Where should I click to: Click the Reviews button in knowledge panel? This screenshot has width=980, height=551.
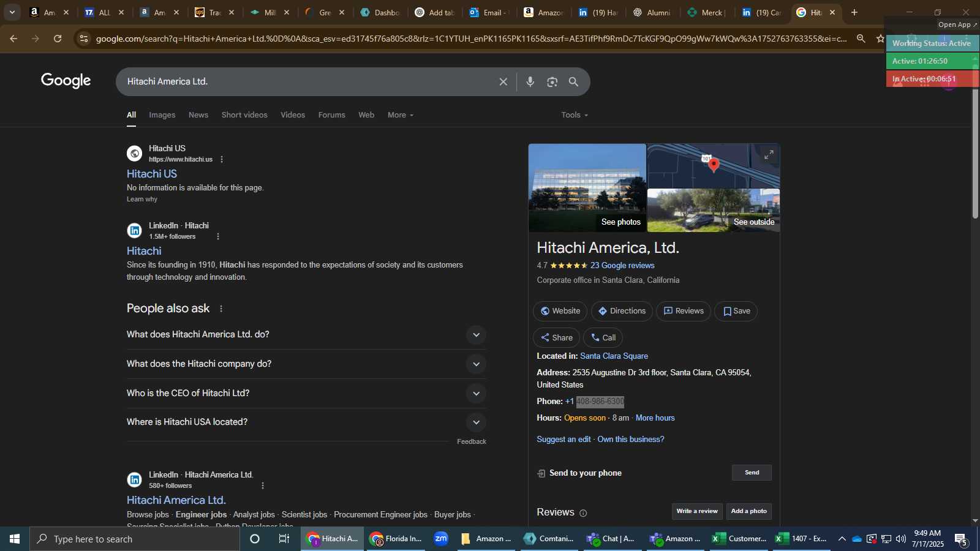[x=684, y=311]
